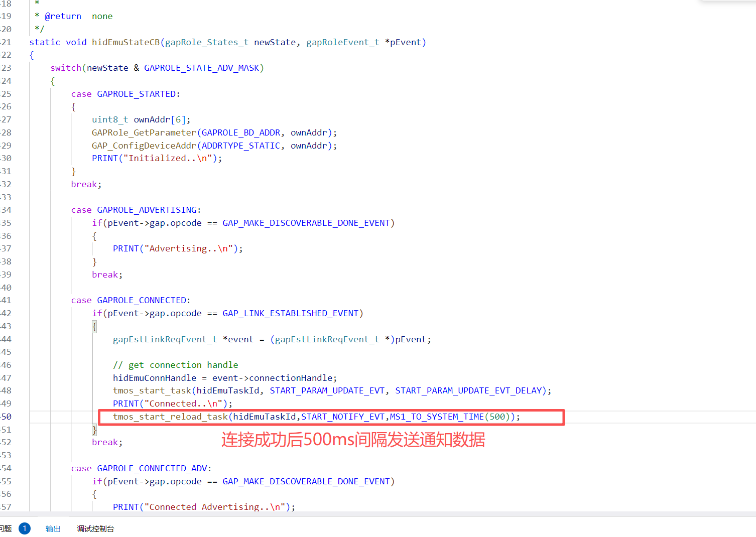Click the gapEstLinkReqEvent_t *event declaration
756x537 pixels.
[x=272, y=339]
